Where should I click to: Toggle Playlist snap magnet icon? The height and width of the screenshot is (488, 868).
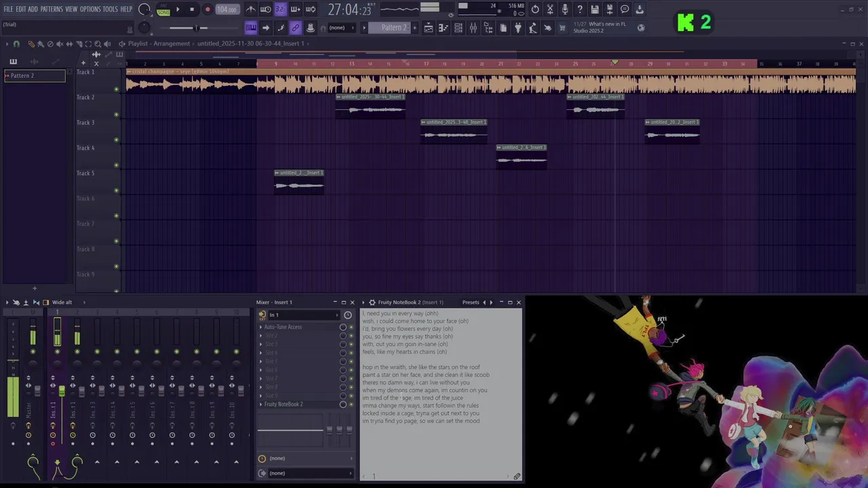coord(16,43)
